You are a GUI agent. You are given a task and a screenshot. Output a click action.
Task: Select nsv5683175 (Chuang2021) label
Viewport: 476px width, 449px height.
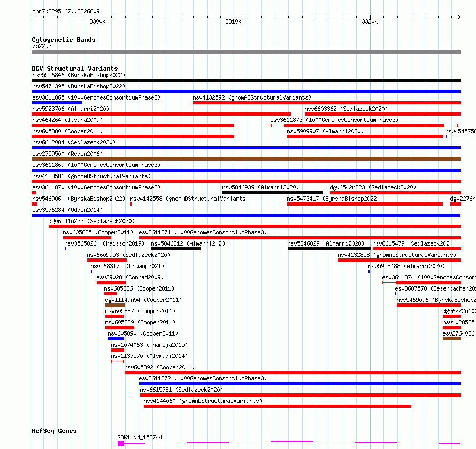coord(127,266)
